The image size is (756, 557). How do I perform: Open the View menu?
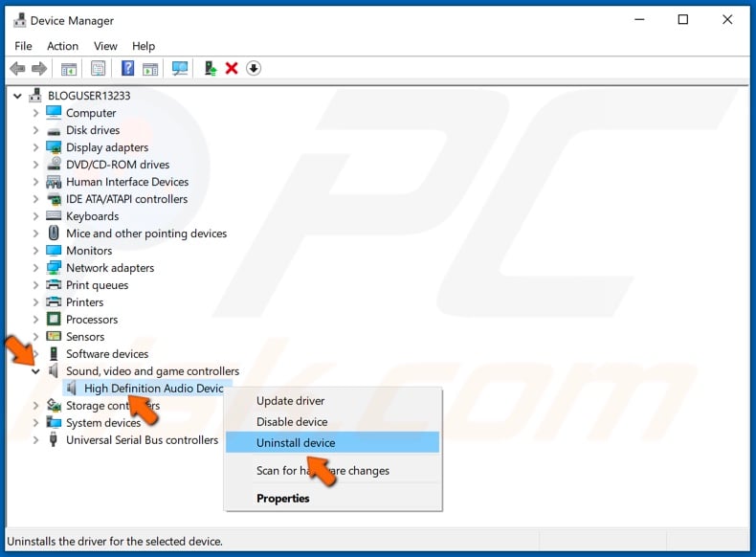(105, 46)
